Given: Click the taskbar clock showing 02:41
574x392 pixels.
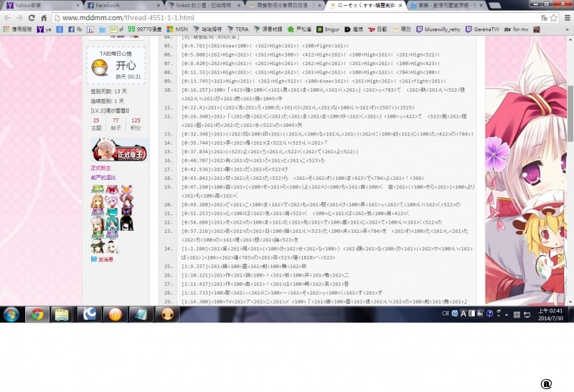Looking at the screenshot, I should click(550, 315).
